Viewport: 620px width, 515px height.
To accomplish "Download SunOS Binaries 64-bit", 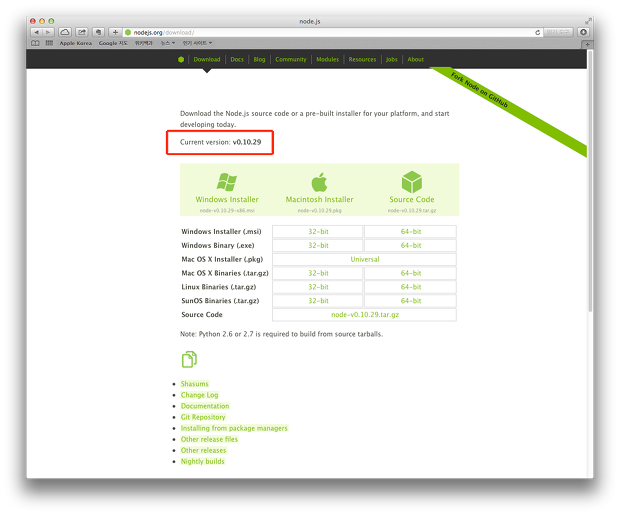I will (410, 301).
